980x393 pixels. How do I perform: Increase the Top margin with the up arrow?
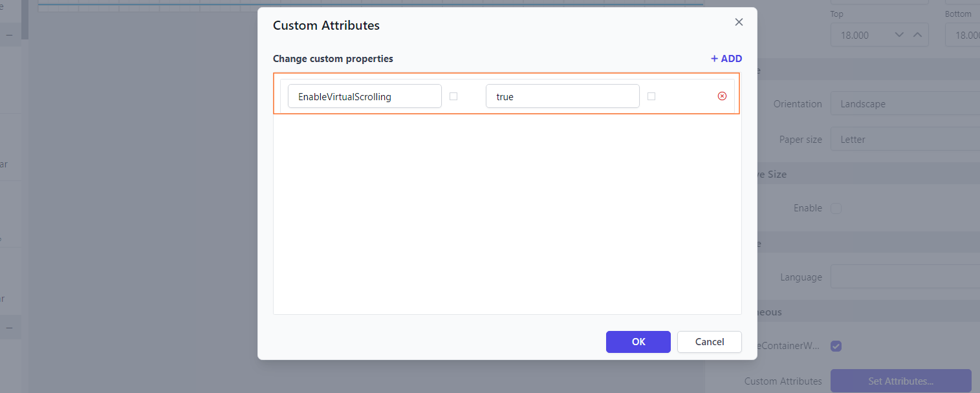point(917,34)
